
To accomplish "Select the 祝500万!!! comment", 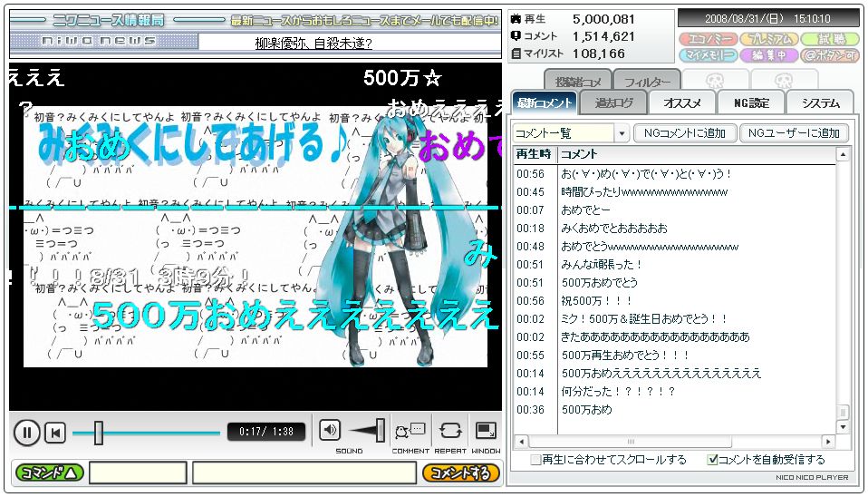I will point(675,301).
